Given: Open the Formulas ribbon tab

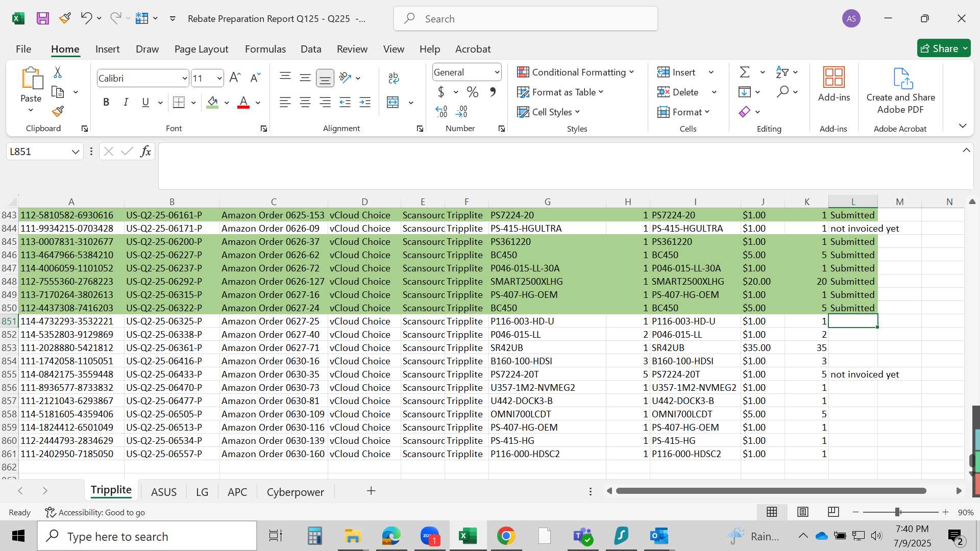Looking at the screenshot, I should (x=265, y=49).
